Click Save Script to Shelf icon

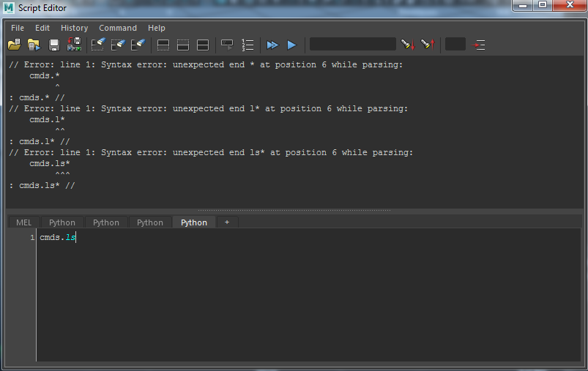[x=74, y=44]
